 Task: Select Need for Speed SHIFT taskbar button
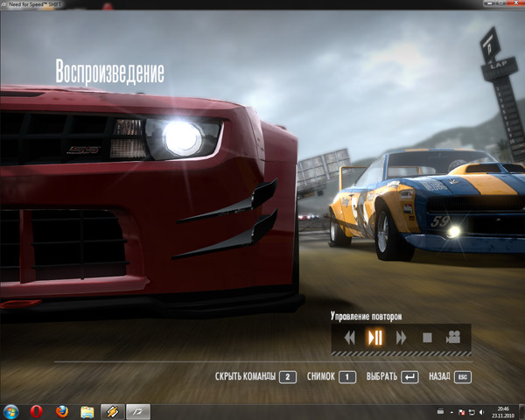tap(138, 411)
